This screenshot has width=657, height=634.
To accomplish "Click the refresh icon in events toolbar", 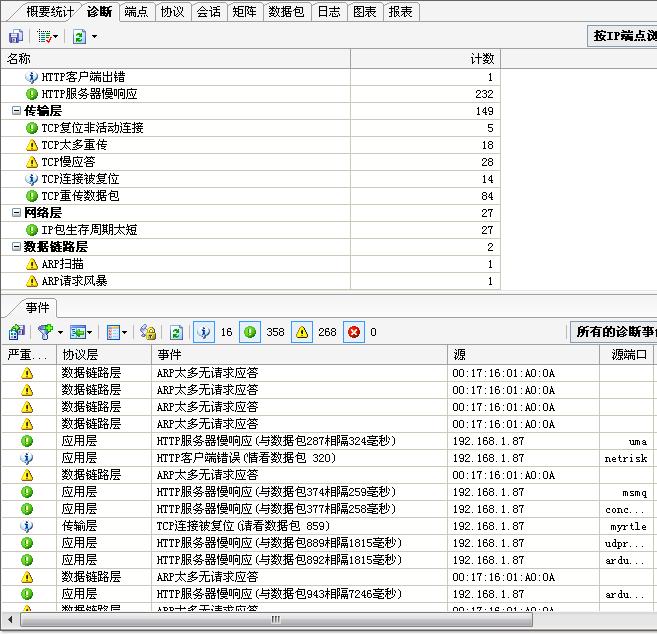I will coord(176,332).
